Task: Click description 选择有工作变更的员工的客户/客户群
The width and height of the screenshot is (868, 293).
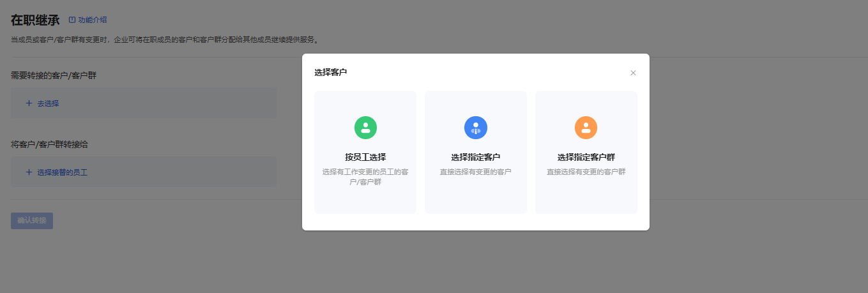Action: 365,177
